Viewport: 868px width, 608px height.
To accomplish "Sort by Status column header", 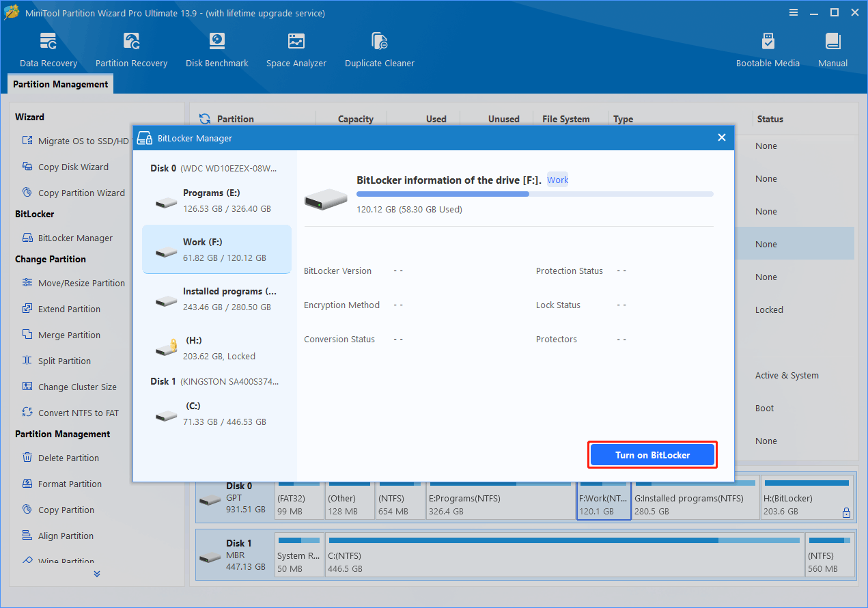I will (770, 119).
